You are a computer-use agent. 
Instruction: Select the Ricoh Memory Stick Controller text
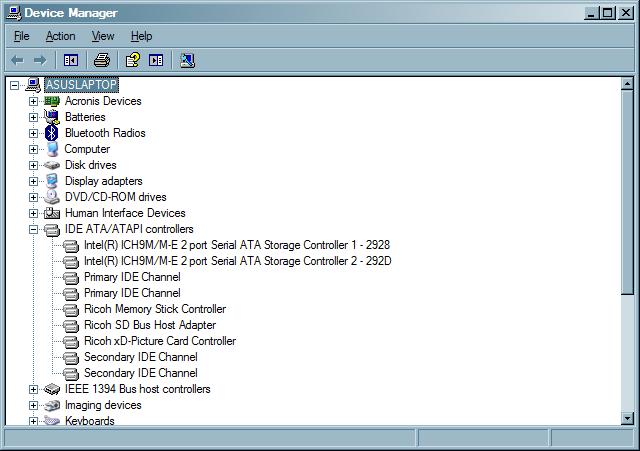pos(155,309)
